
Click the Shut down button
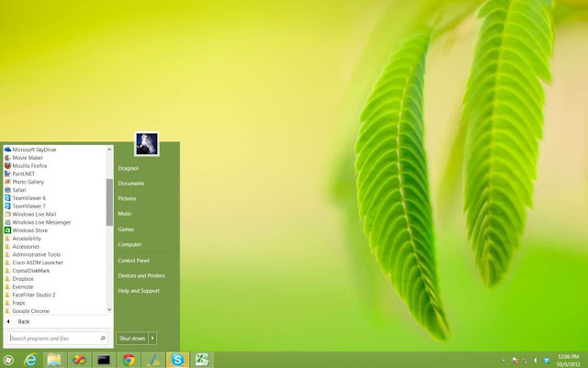pyautogui.click(x=132, y=338)
